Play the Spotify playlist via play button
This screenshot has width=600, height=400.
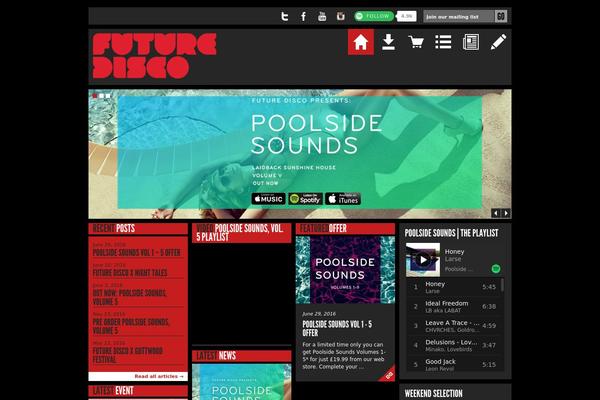[423, 260]
